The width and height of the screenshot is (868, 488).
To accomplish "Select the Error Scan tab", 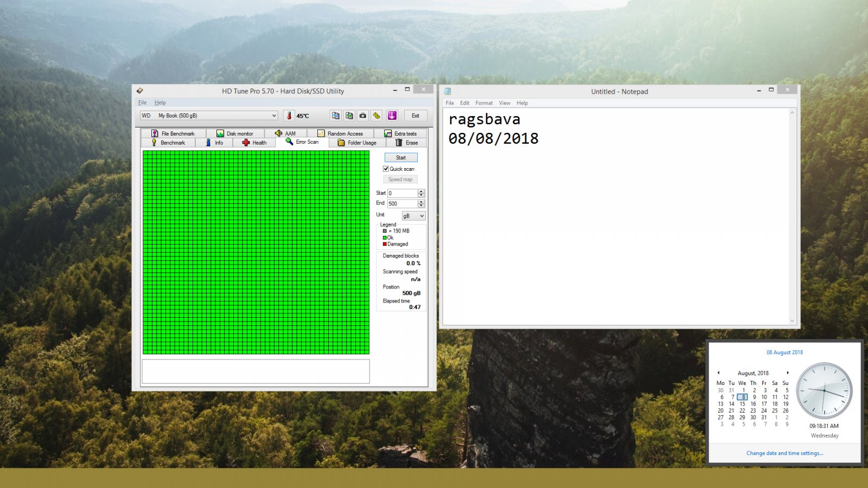I will pos(302,142).
